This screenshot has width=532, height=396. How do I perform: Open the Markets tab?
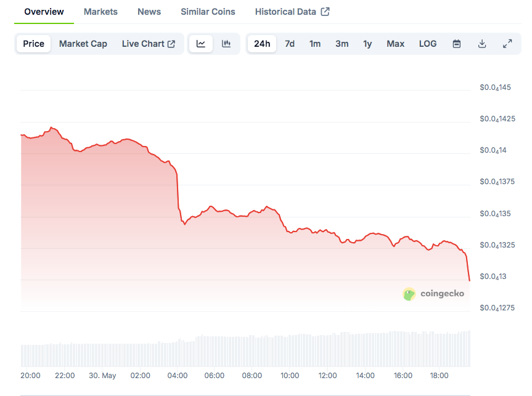pos(100,12)
